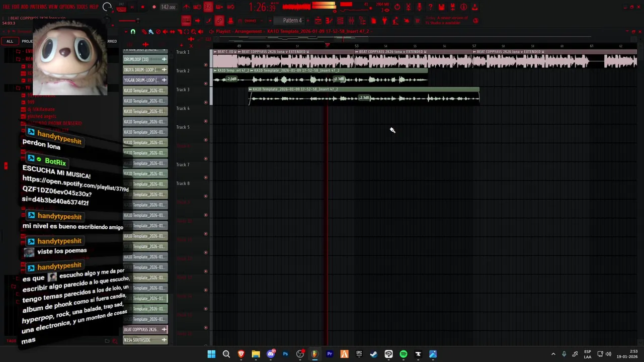This screenshot has width=644, height=362.
Task: Click the record button
Action: coord(154,7)
